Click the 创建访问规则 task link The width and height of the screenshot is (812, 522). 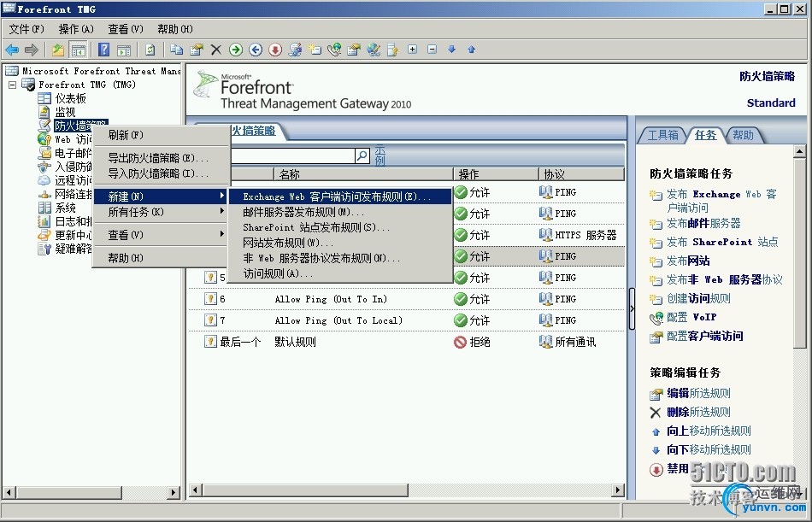698,299
